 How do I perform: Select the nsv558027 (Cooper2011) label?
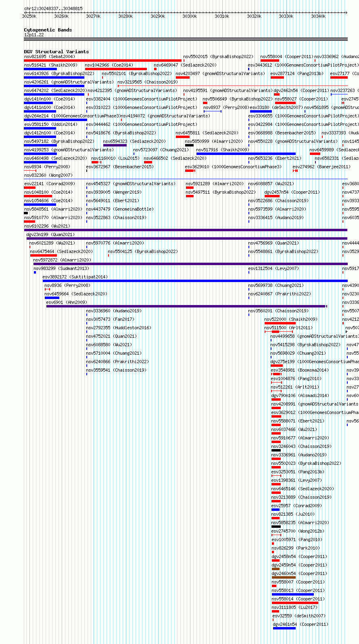pyautogui.click(x=301, y=99)
